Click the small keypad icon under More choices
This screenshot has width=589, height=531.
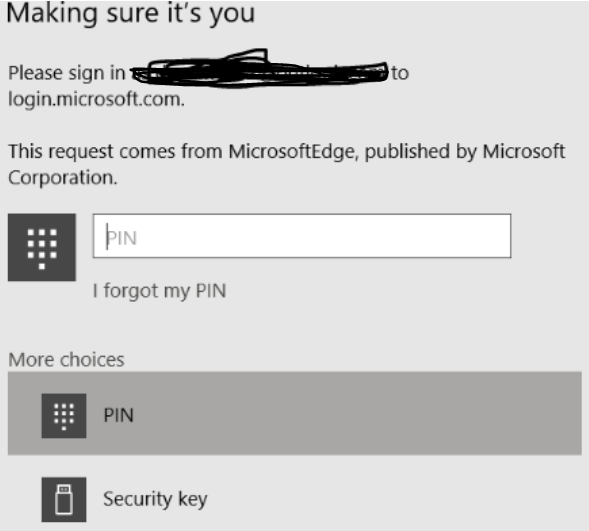pos(64,416)
